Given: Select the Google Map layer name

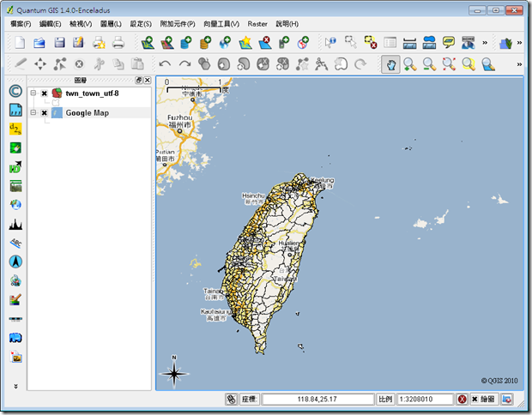Looking at the screenshot, I should tap(87, 113).
